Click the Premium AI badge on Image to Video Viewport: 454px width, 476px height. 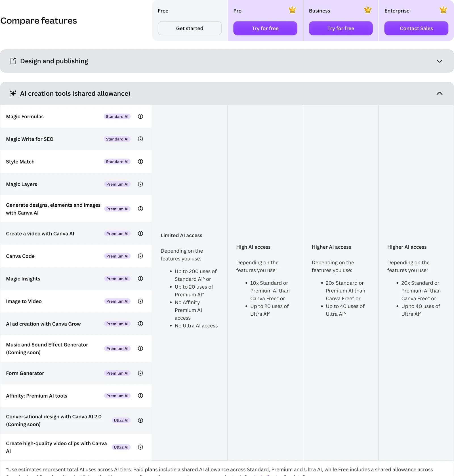[117, 301]
